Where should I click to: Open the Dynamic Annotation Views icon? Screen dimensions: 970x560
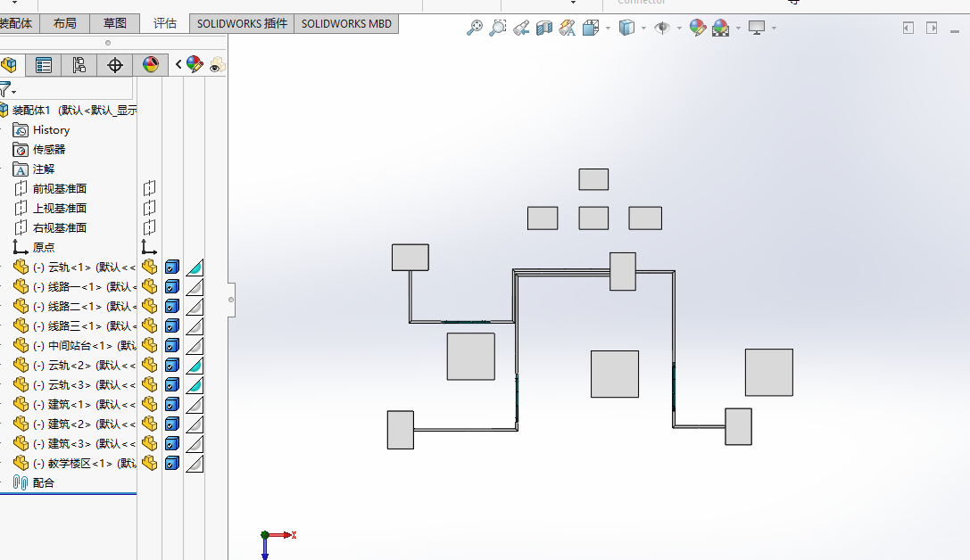click(568, 27)
